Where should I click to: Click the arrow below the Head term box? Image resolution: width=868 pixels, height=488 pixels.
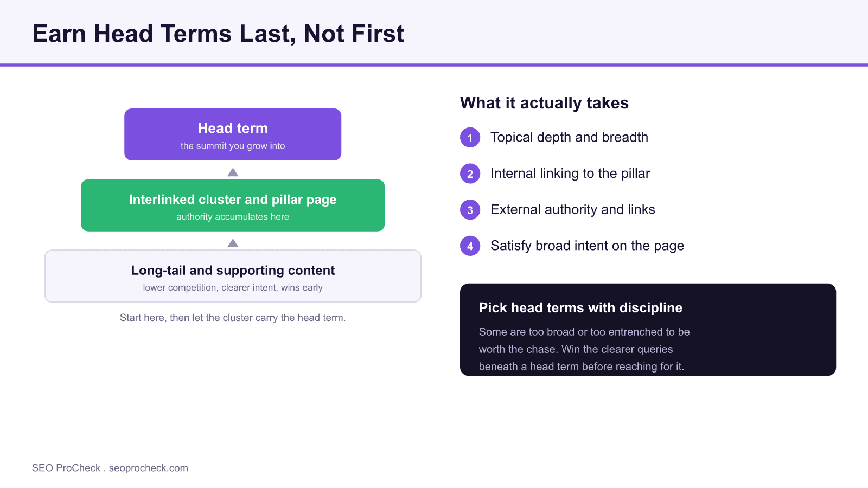click(x=233, y=172)
